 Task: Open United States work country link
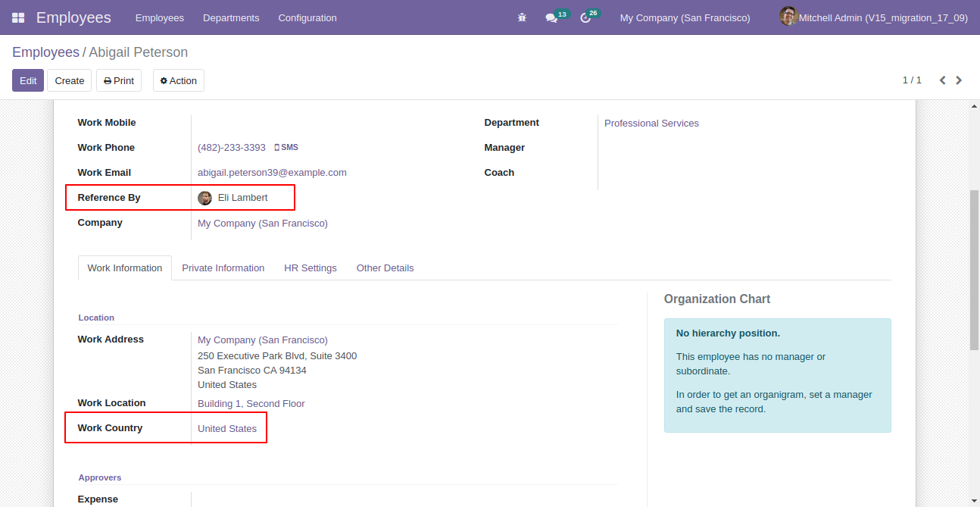[x=227, y=429]
